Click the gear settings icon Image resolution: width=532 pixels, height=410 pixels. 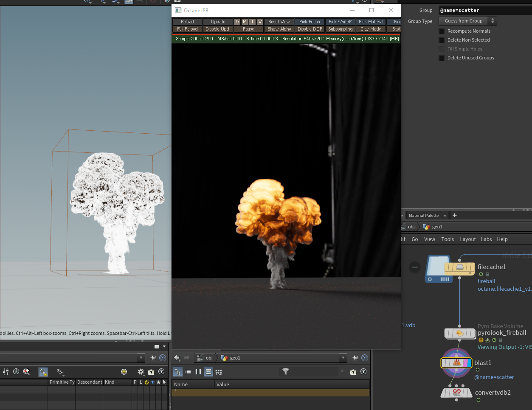[x=141, y=372]
